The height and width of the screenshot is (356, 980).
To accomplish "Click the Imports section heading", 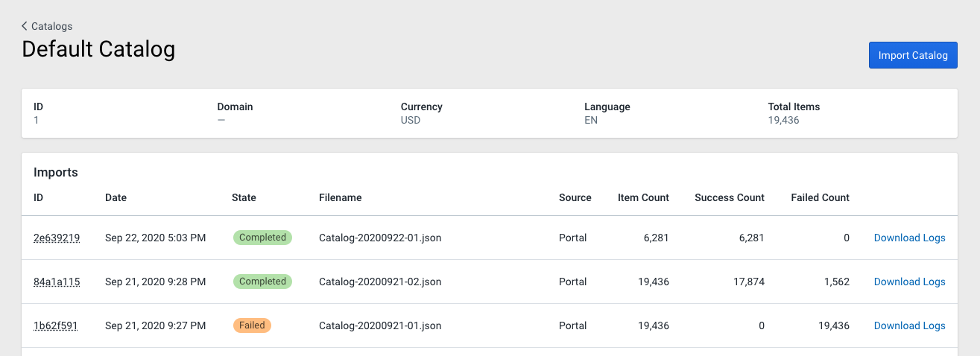I will tap(56, 173).
